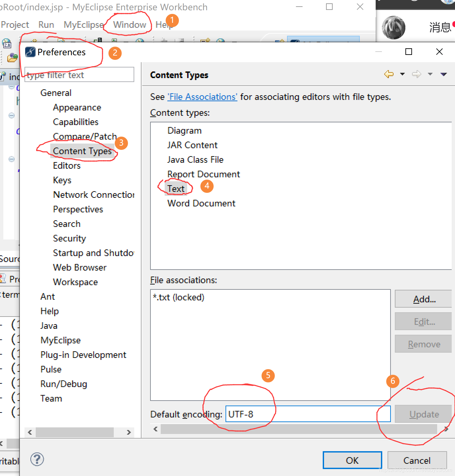Select Security preference page
Viewport: 455px width, 476px height.
pyautogui.click(x=69, y=238)
